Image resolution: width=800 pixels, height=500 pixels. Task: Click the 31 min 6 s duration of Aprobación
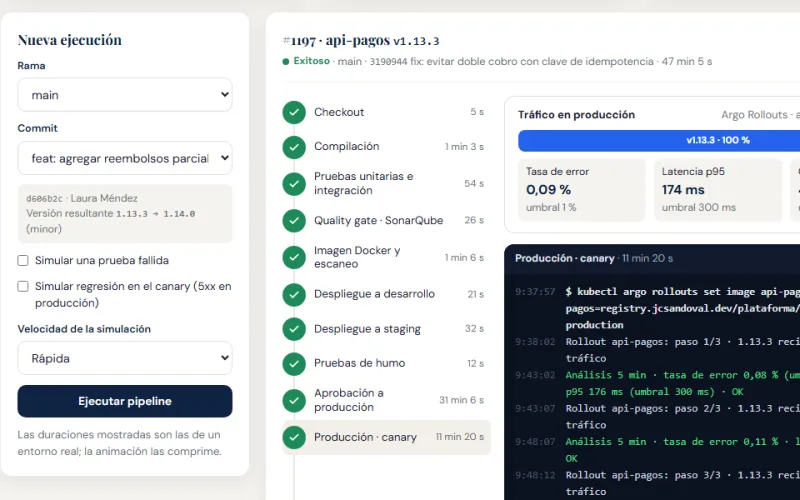(461, 400)
